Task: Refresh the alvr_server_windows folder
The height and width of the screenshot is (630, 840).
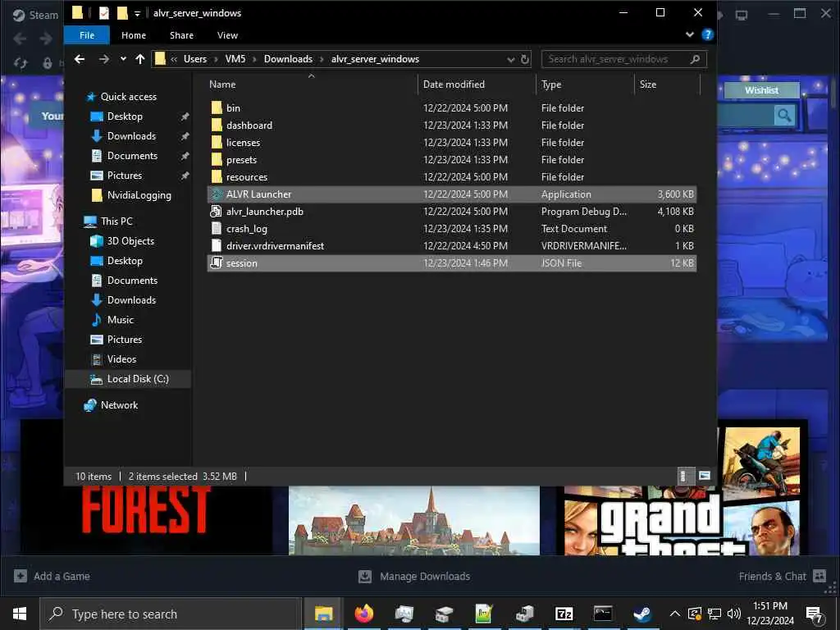Action: [525, 59]
